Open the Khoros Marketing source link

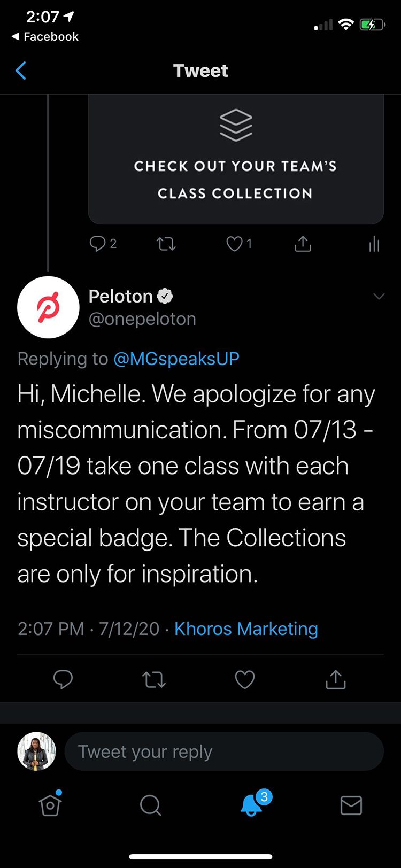246,629
